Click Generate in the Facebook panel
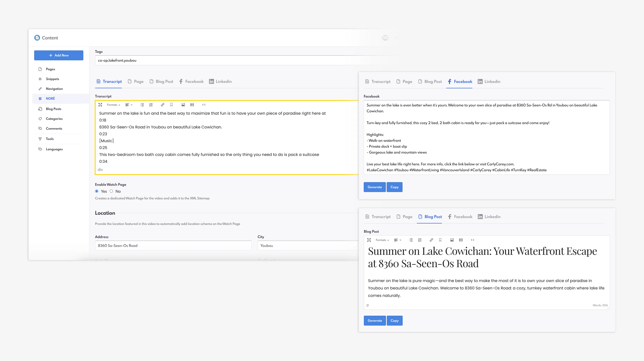Screen dimensions: 644x361 coord(375,187)
